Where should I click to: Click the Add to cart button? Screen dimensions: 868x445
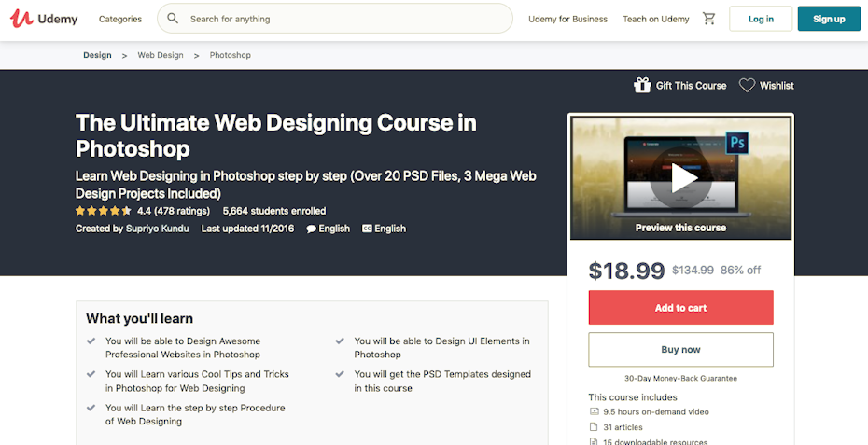click(x=680, y=308)
